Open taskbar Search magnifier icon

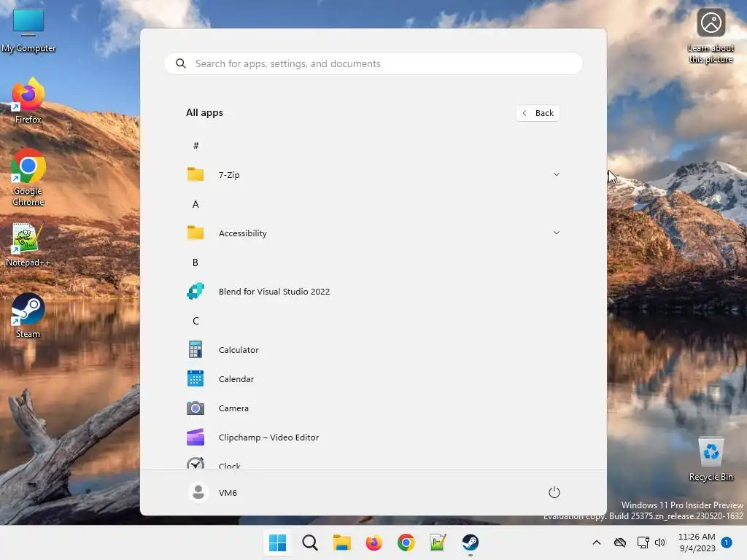309,542
